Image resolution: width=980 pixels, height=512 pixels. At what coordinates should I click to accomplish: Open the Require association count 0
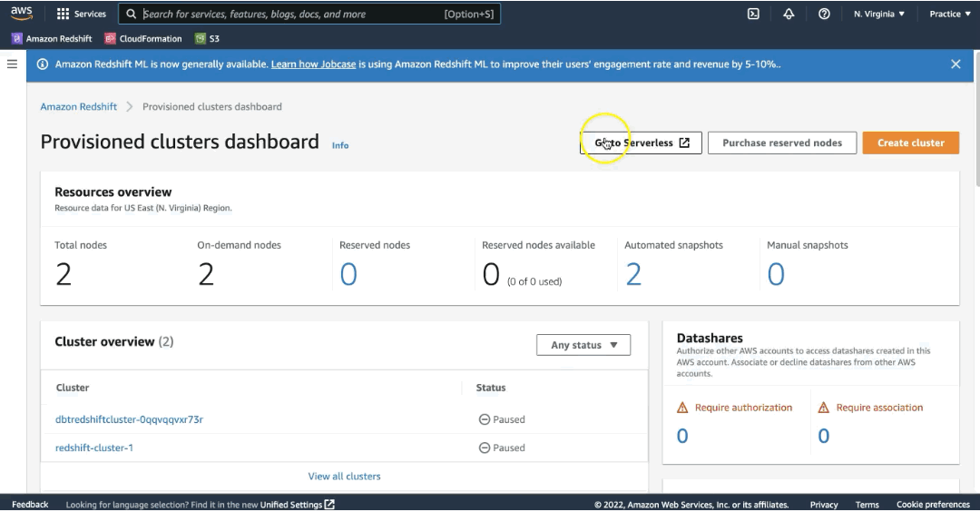(824, 436)
